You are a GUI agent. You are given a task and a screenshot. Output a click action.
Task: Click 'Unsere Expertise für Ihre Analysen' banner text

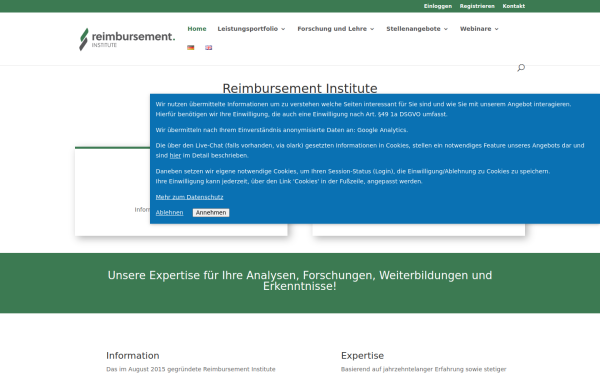[300, 280]
